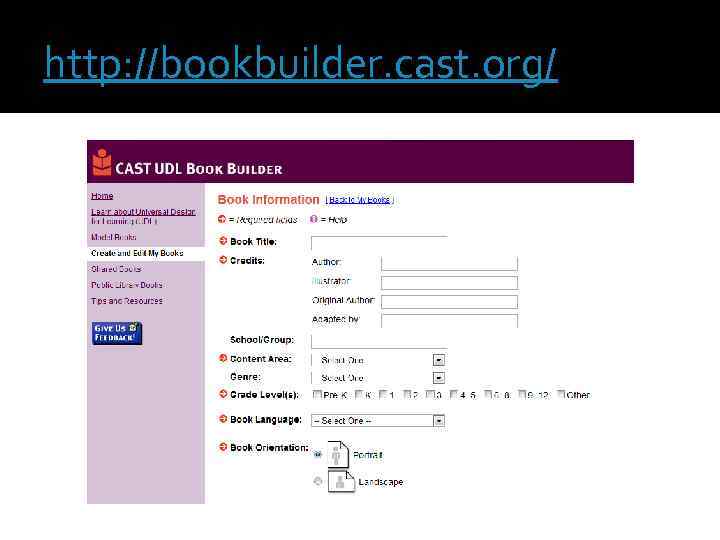Check the grades 9-12 checkbox

click(x=522, y=394)
